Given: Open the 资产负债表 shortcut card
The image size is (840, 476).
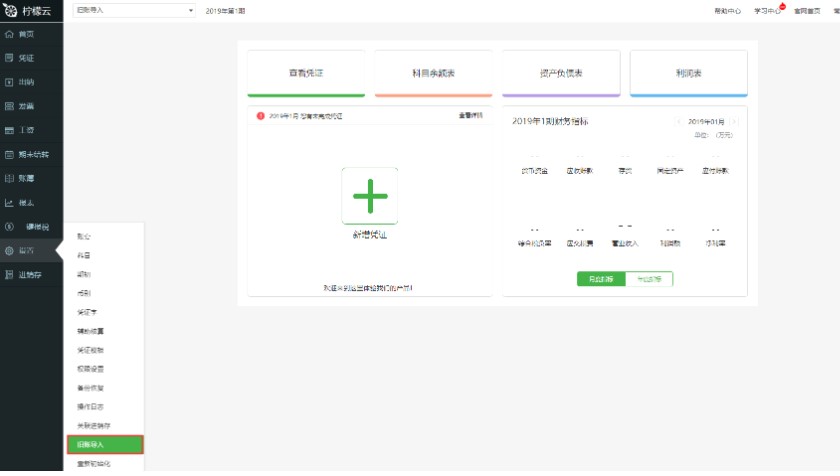Looking at the screenshot, I should [x=561, y=73].
